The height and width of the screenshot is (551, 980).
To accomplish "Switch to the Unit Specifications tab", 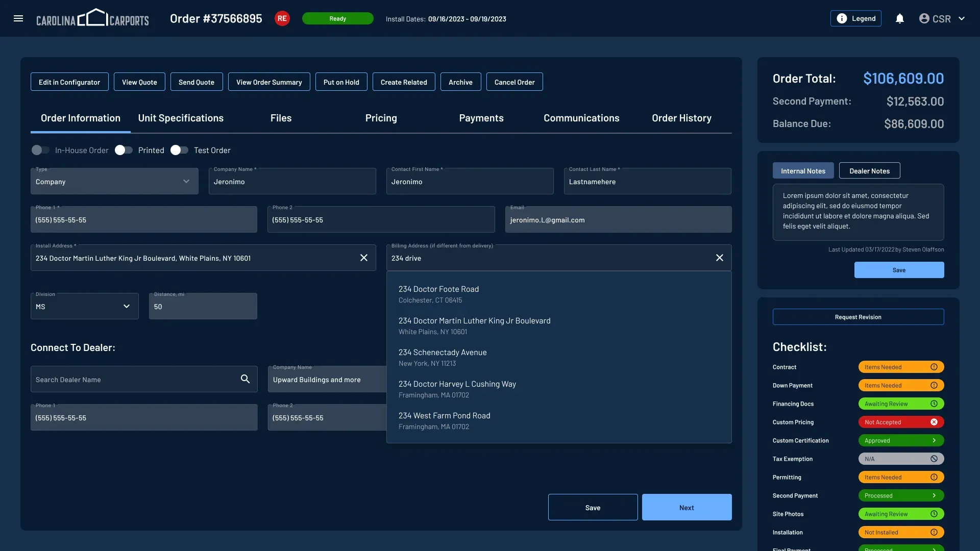I will click(181, 118).
